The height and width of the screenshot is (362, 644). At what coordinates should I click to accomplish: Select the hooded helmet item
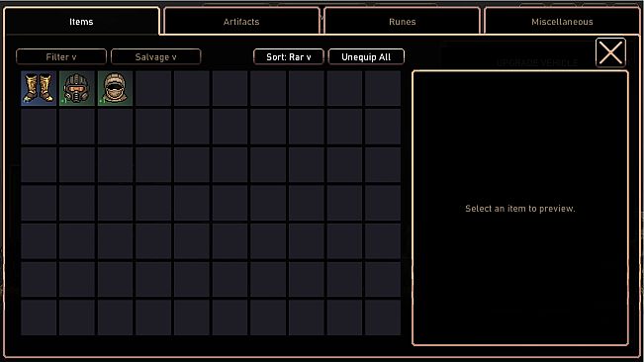tap(115, 88)
